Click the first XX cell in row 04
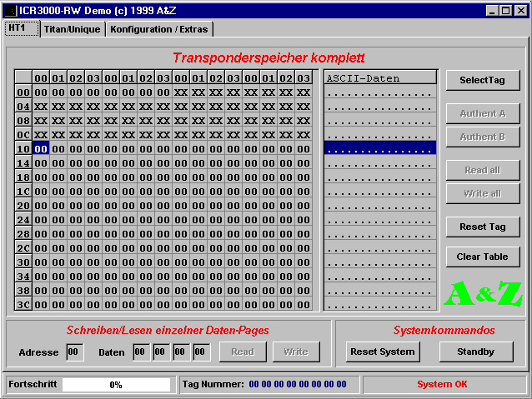The width and height of the screenshot is (532, 399). (41, 107)
